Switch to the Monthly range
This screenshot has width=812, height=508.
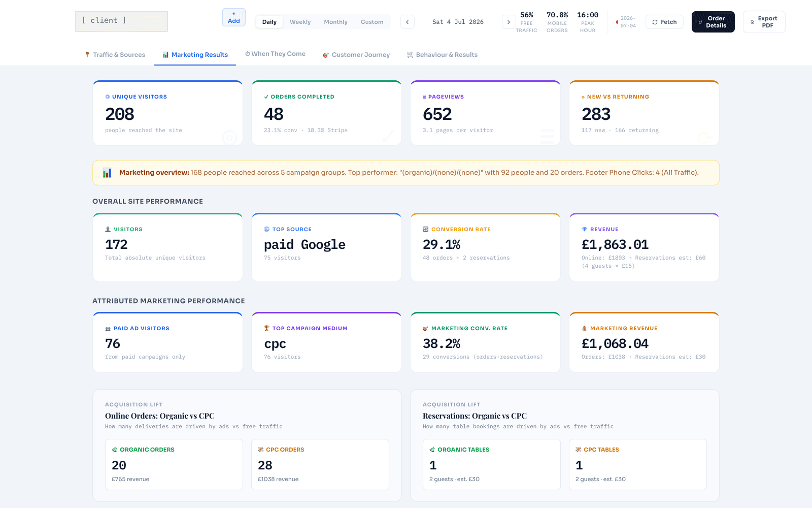click(x=335, y=22)
